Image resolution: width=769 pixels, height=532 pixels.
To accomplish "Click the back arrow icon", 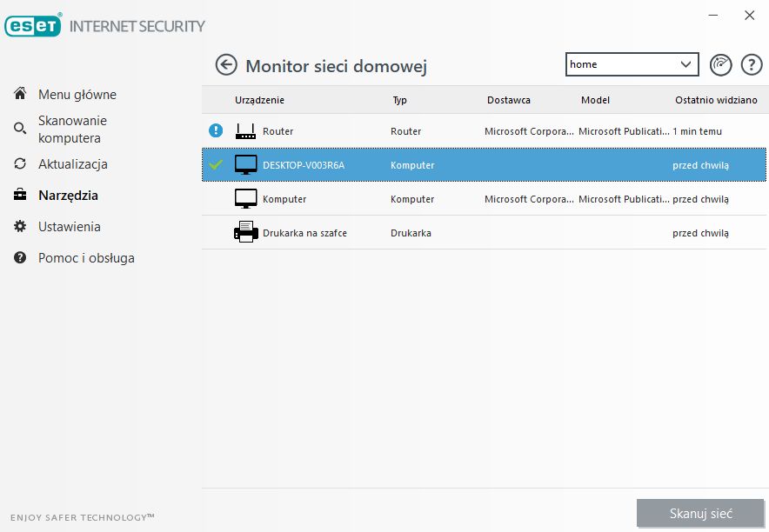I will point(226,65).
